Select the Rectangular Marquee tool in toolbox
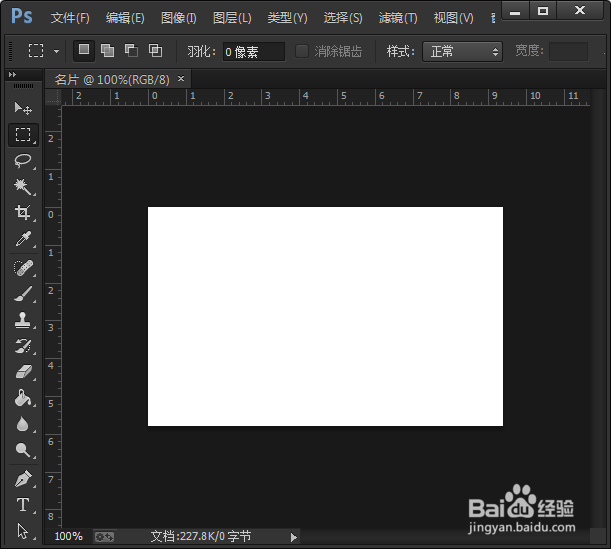Viewport: 611px width, 549px height. [x=23, y=134]
